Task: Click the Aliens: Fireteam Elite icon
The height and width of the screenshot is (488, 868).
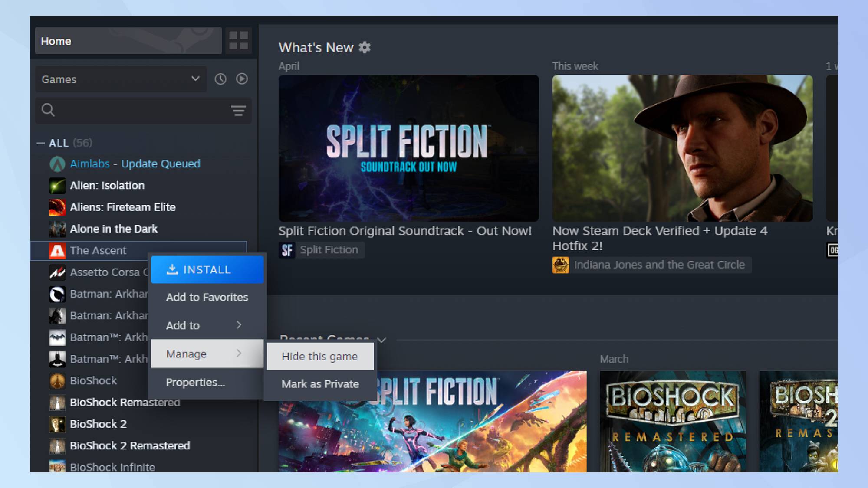Action: click(57, 207)
